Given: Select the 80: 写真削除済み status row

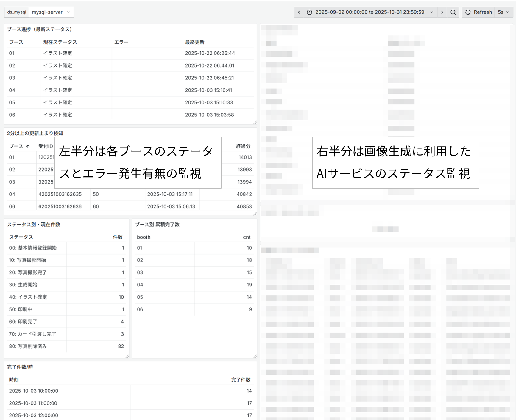Looking at the screenshot, I should tap(28, 346).
